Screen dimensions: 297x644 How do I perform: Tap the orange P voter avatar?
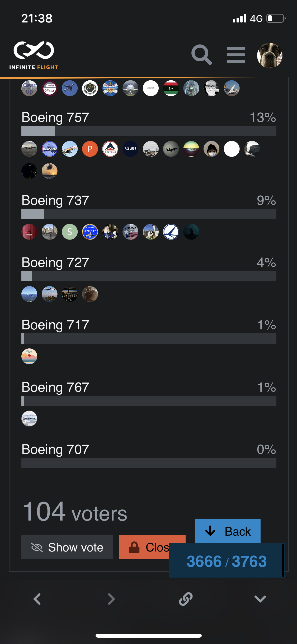point(90,149)
